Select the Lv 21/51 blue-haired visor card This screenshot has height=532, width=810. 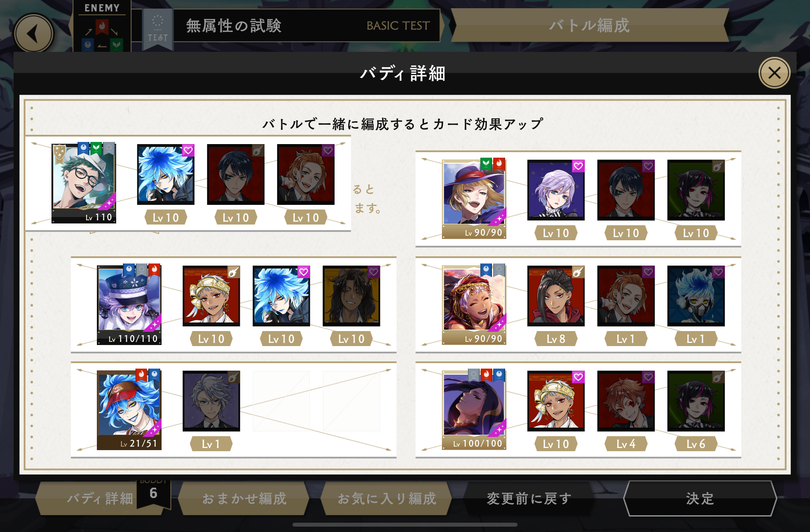tap(129, 410)
